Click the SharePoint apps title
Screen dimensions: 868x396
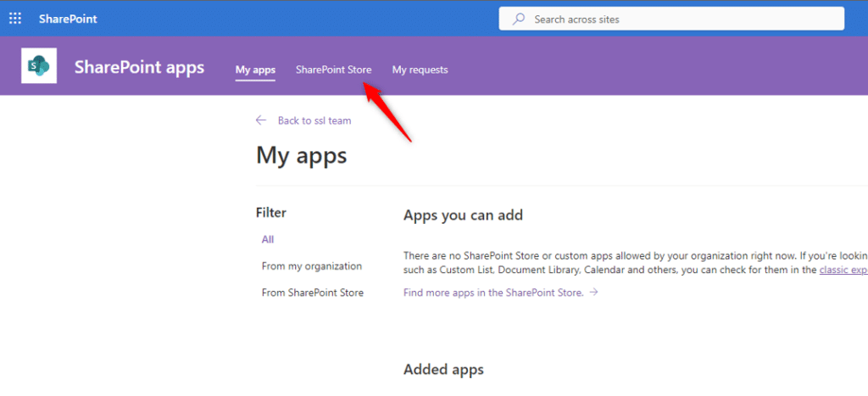tap(140, 68)
